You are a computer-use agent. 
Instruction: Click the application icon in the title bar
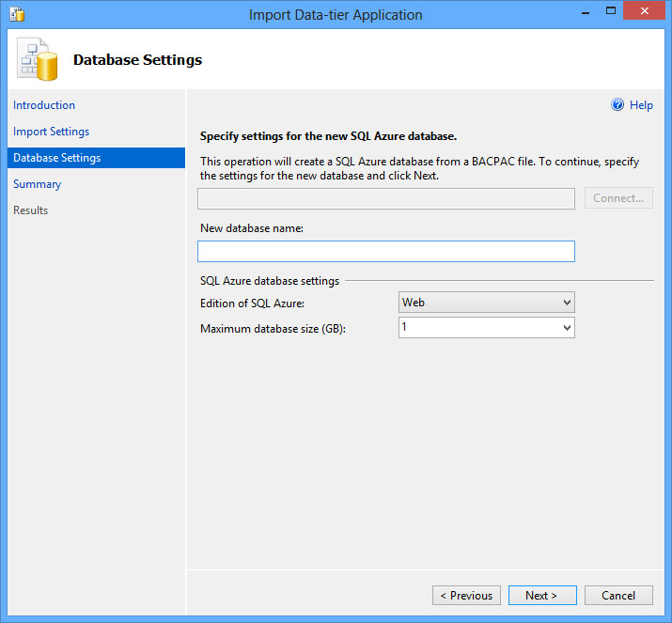pos(17,14)
